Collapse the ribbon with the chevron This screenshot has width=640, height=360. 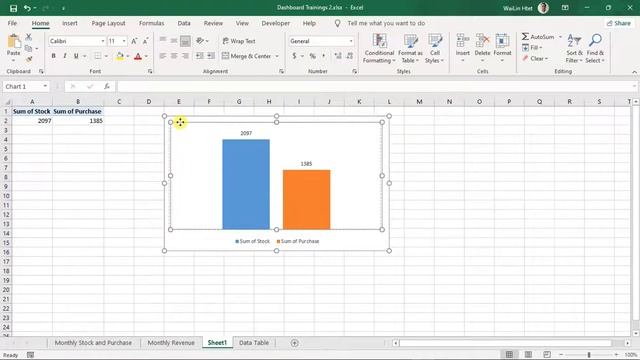(634, 72)
